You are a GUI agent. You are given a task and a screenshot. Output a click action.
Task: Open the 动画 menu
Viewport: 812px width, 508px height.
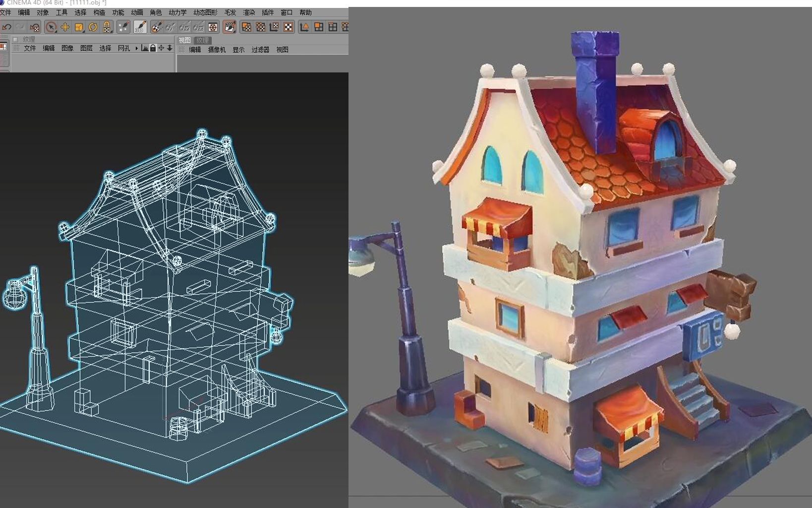coord(137,12)
